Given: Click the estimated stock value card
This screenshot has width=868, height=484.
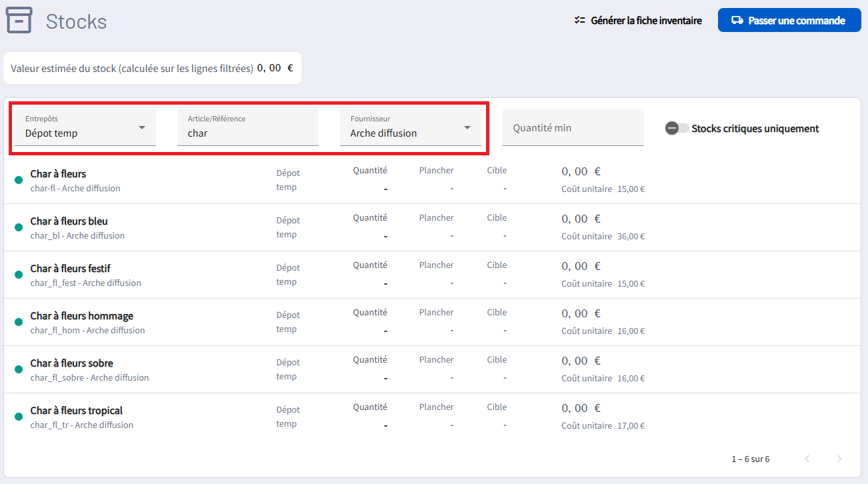Looking at the screenshot, I should coord(152,68).
